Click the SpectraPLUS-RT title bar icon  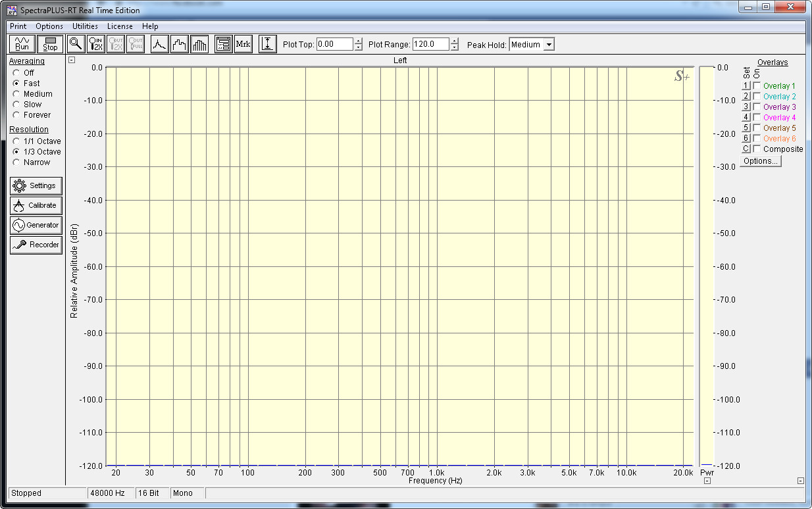pyautogui.click(x=12, y=11)
